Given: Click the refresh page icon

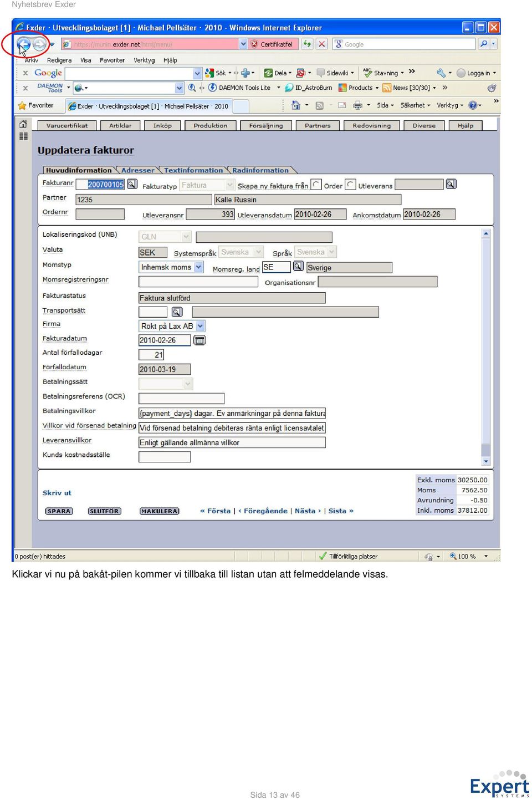Looking at the screenshot, I should 307,44.
